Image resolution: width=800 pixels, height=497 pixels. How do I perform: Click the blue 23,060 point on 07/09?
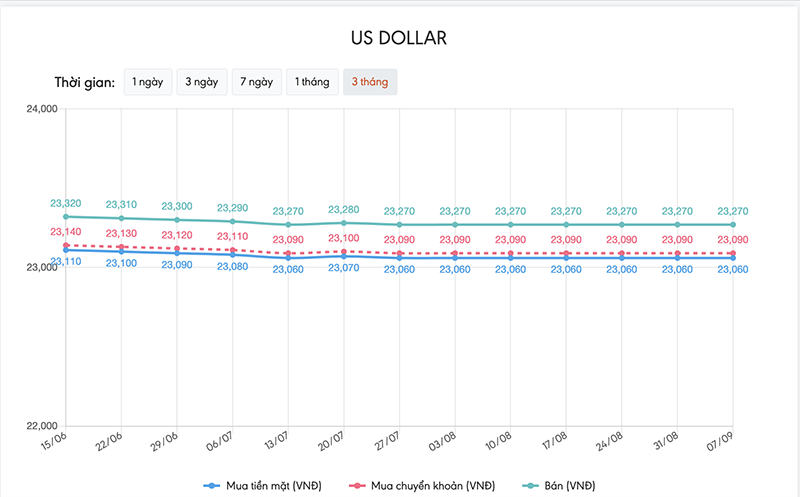(x=733, y=258)
